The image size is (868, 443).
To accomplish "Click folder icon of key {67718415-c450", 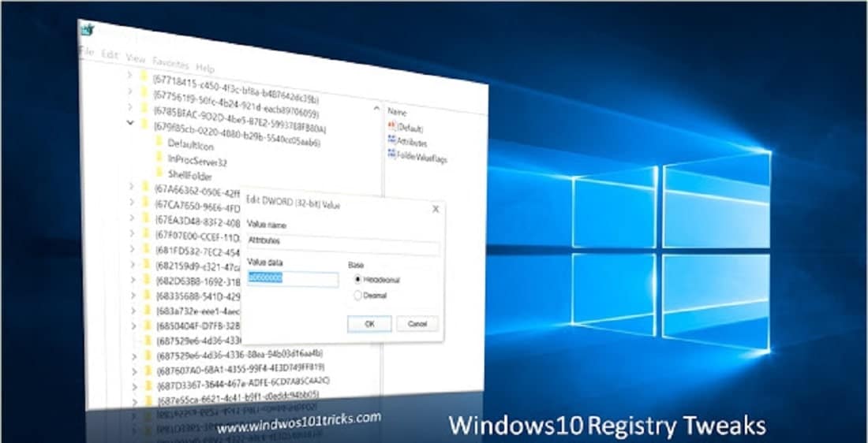I will pos(144,75).
